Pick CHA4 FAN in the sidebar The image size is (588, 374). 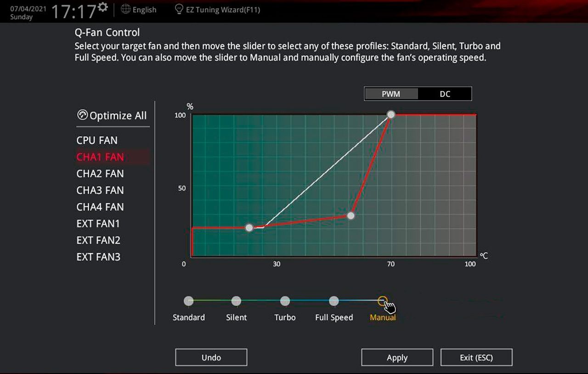pyautogui.click(x=100, y=207)
